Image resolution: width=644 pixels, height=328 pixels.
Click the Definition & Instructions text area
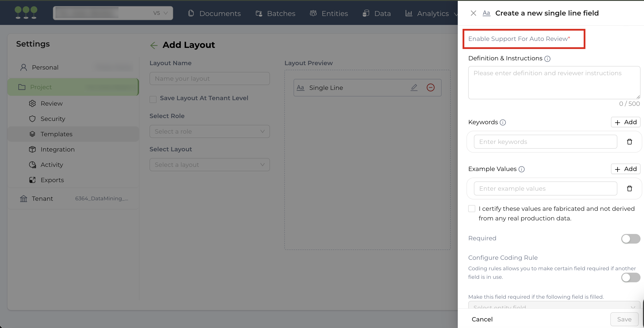tap(554, 82)
